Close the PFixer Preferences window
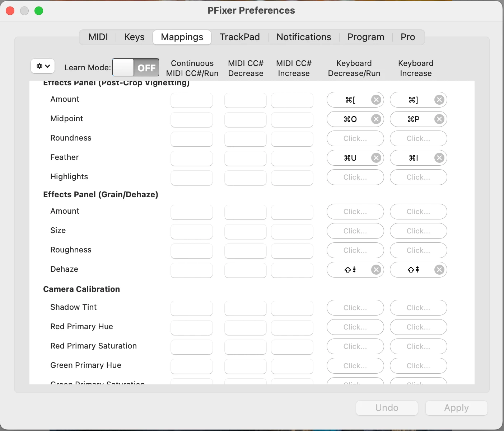Image resolution: width=504 pixels, height=431 pixels. coord(10,11)
